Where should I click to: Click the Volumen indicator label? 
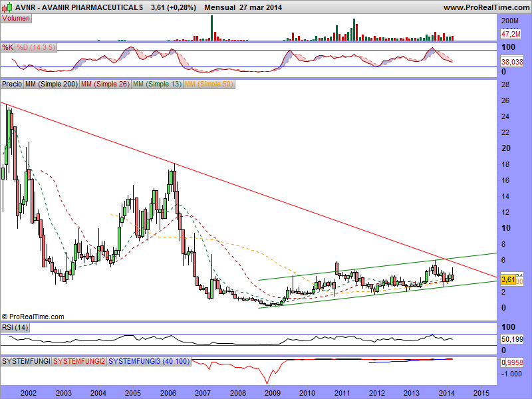(16, 19)
